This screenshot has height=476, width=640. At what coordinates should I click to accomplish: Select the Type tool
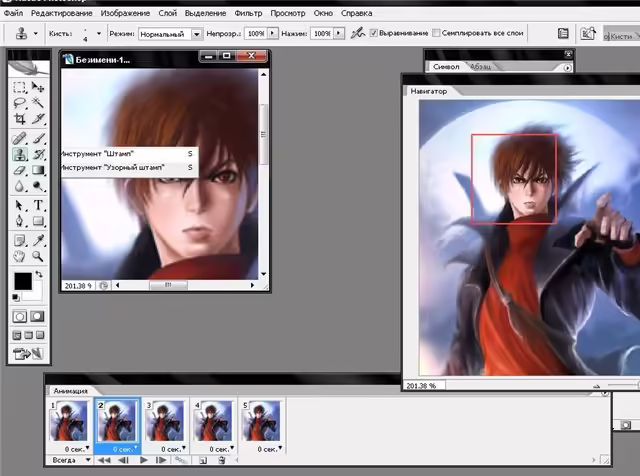tap(38, 205)
